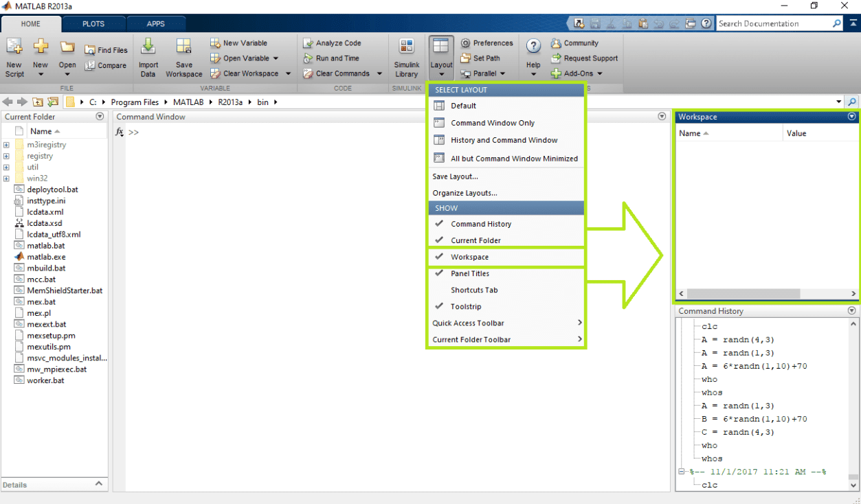Screen dimensions: 861x504
Task: Expand the Details panel
Action: (x=99, y=484)
